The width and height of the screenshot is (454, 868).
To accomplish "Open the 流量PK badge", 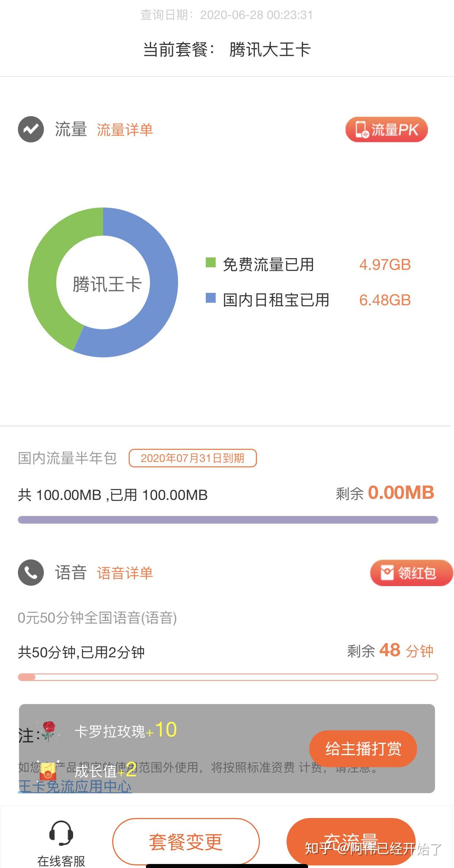I will point(386,130).
